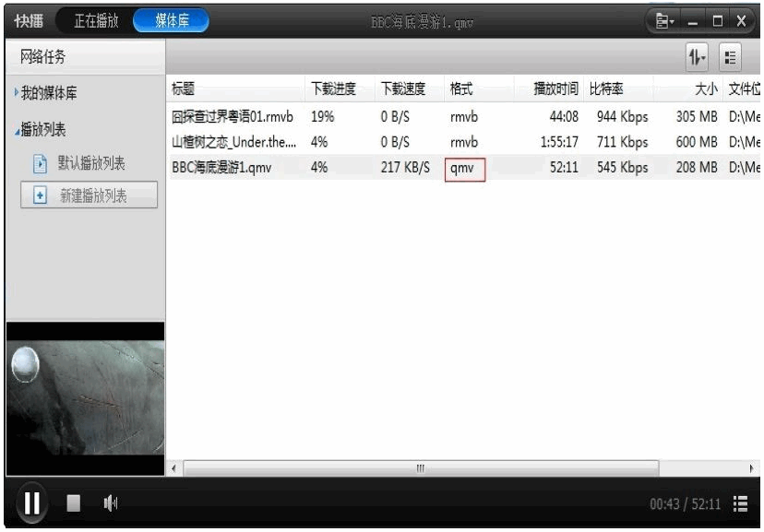The width and height of the screenshot is (764, 532).
Task: Switch to 媒体库 tab
Action: tap(171, 20)
